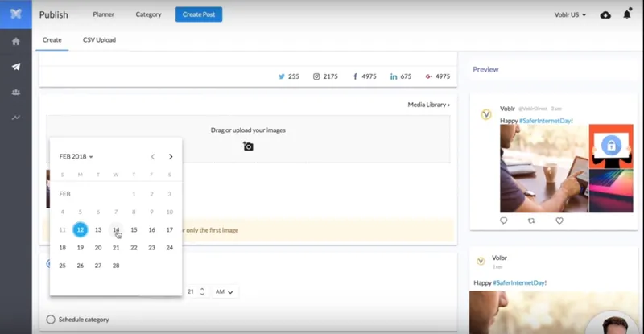Select February 12 in the calendar
The image size is (644, 334).
pyautogui.click(x=80, y=229)
